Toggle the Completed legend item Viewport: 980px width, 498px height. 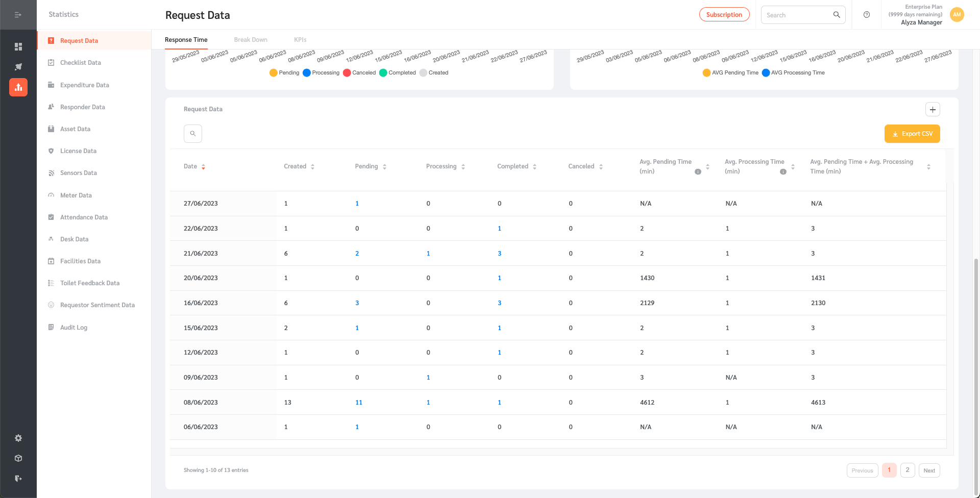[x=398, y=72]
